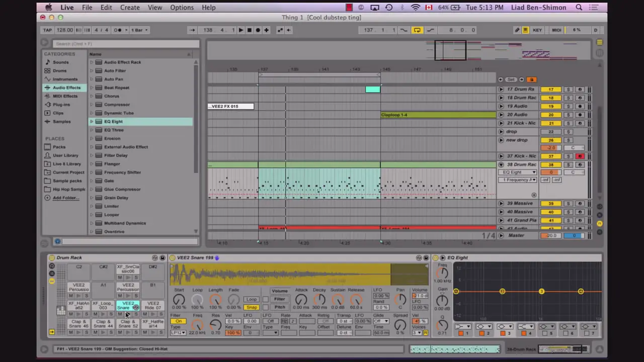Expand Audio Effect Rack item
Image resolution: width=644 pixels, height=362 pixels.
(92, 62)
